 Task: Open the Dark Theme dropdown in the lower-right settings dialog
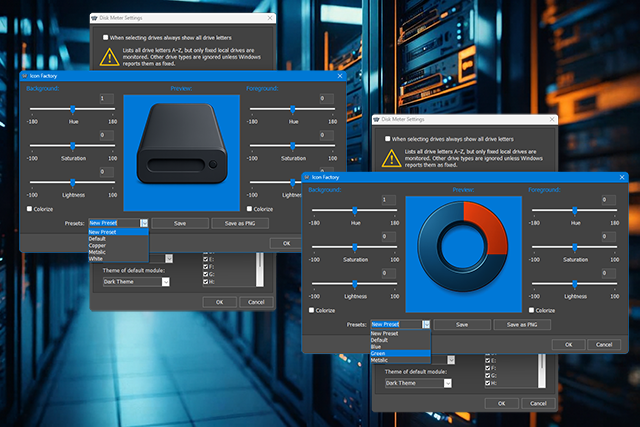click(x=446, y=382)
